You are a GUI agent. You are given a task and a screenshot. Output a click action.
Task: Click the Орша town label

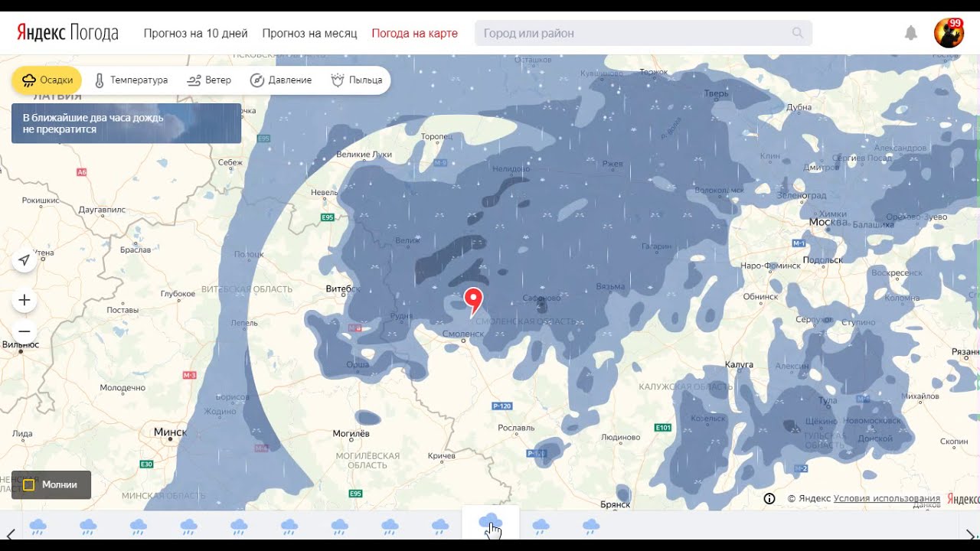358,364
